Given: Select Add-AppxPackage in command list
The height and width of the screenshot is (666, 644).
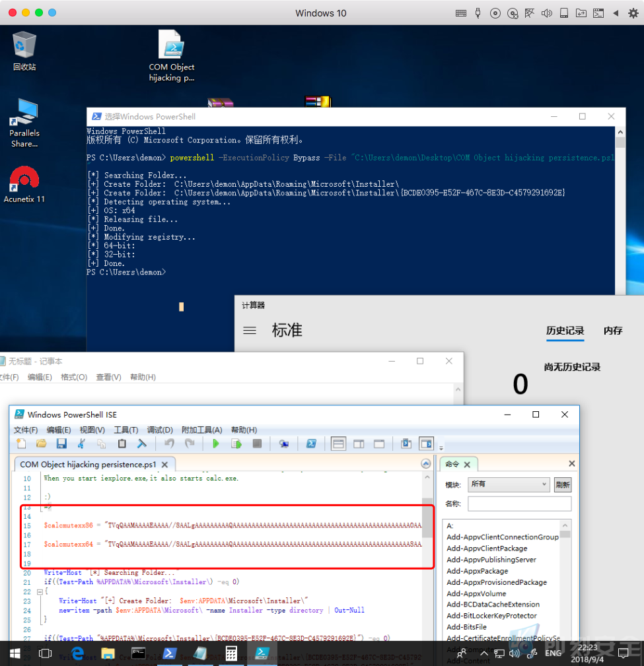Looking at the screenshot, I should (477, 571).
